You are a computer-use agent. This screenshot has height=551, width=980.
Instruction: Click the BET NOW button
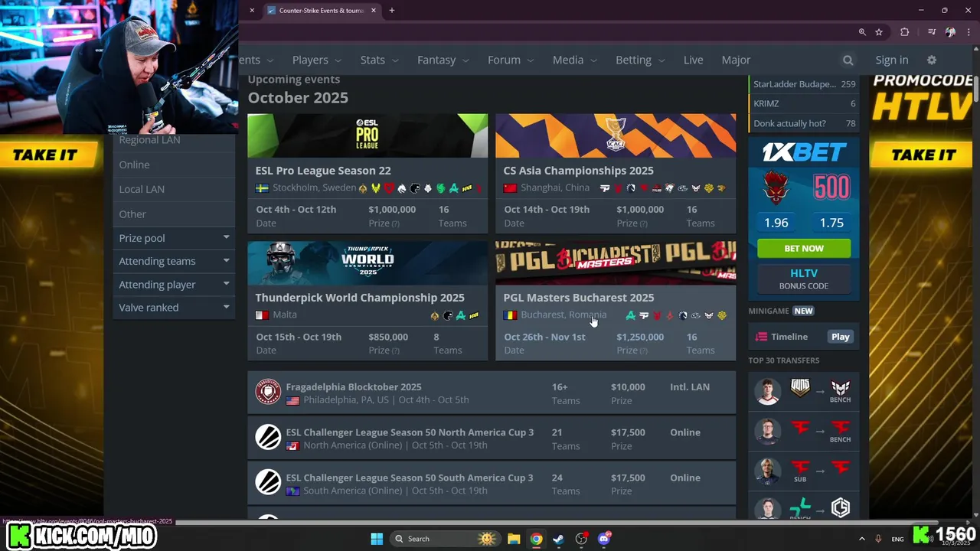[804, 249]
